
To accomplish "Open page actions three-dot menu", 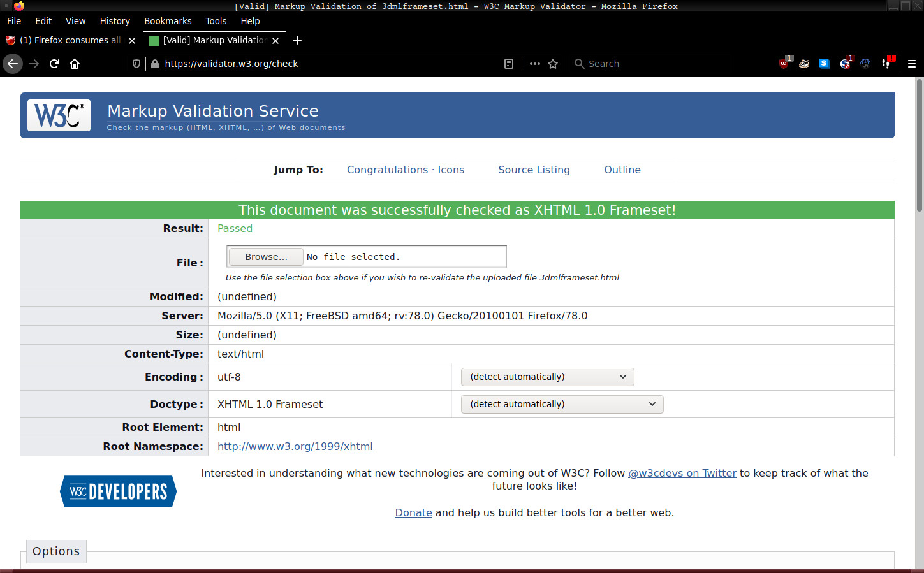I will (x=534, y=64).
